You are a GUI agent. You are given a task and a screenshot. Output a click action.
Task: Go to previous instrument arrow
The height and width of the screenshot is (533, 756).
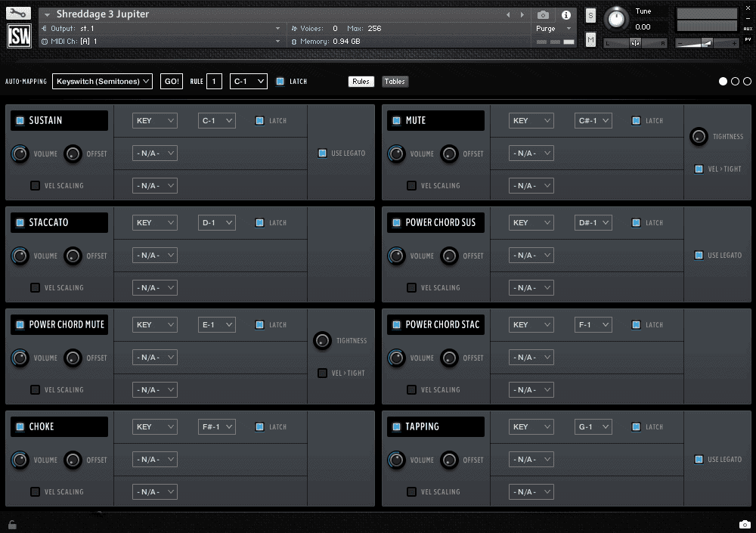tap(508, 15)
